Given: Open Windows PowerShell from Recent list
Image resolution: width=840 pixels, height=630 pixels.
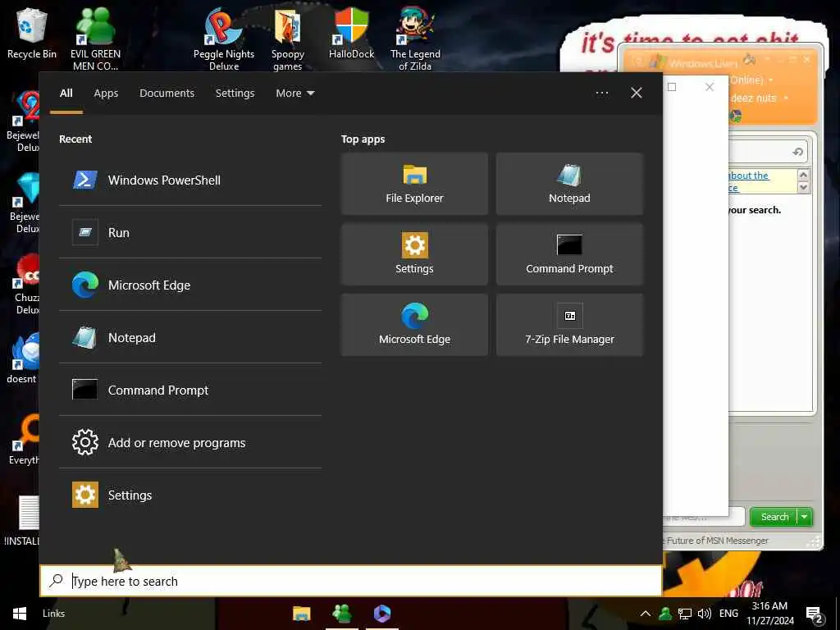Looking at the screenshot, I should click(190, 180).
